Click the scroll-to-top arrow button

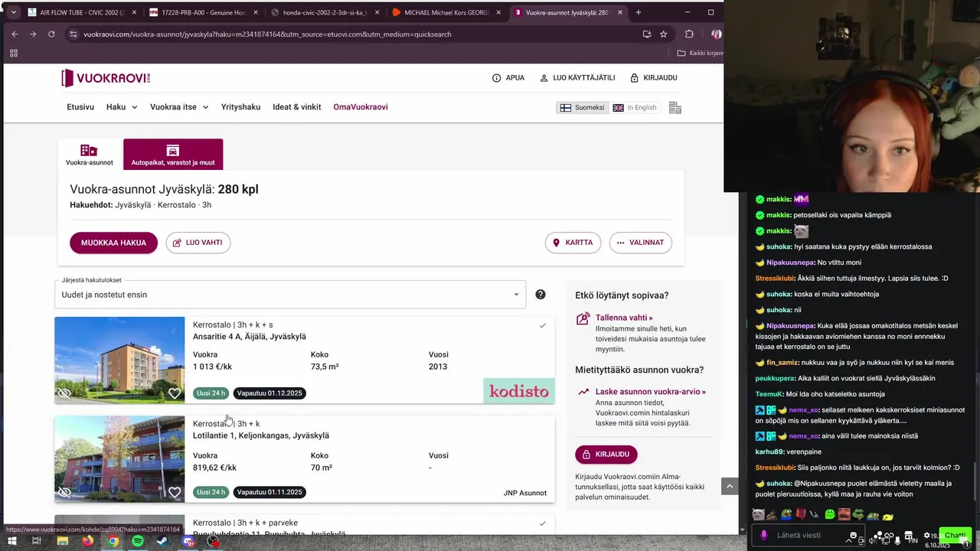pos(730,486)
